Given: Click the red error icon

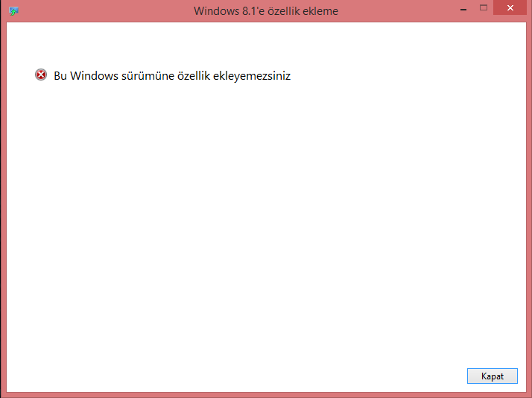Looking at the screenshot, I should pos(41,75).
